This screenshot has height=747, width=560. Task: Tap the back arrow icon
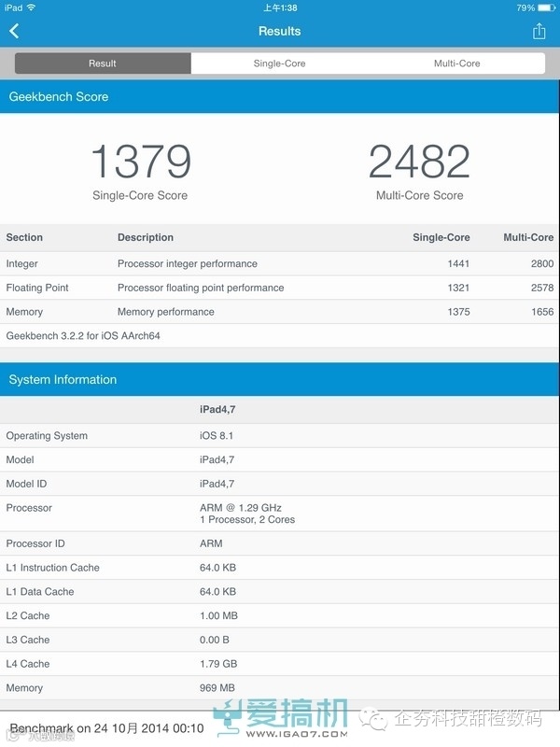(14, 32)
